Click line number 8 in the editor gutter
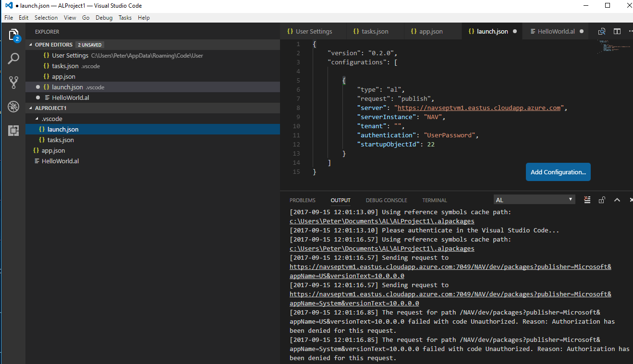Viewport: 633px width, 364px height. (x=298, y=108)
